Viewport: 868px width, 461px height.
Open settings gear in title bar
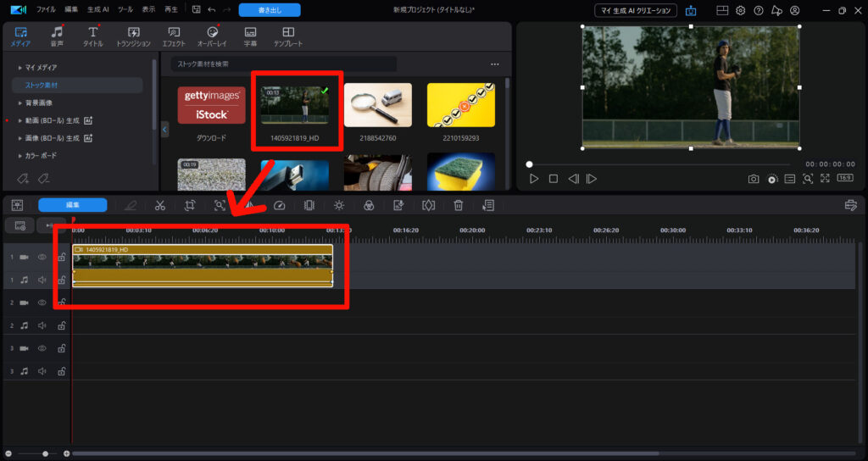pyautogui.click(x=740, y=10)
